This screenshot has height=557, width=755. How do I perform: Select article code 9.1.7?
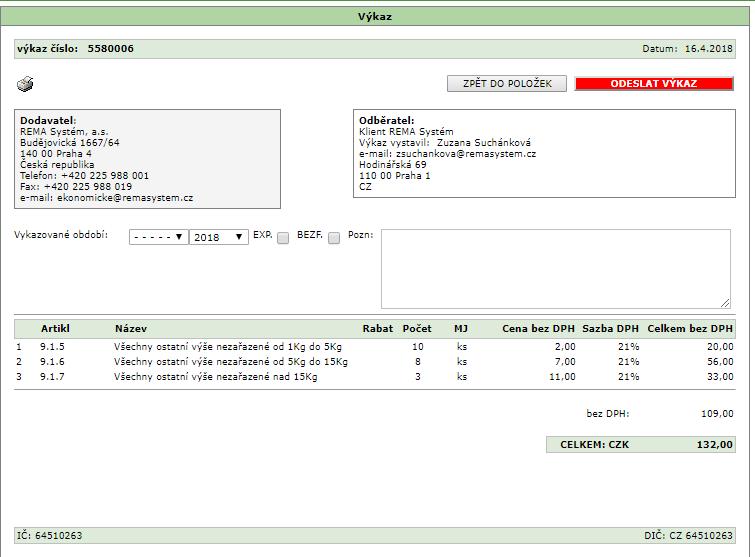(x=52, y=376)
